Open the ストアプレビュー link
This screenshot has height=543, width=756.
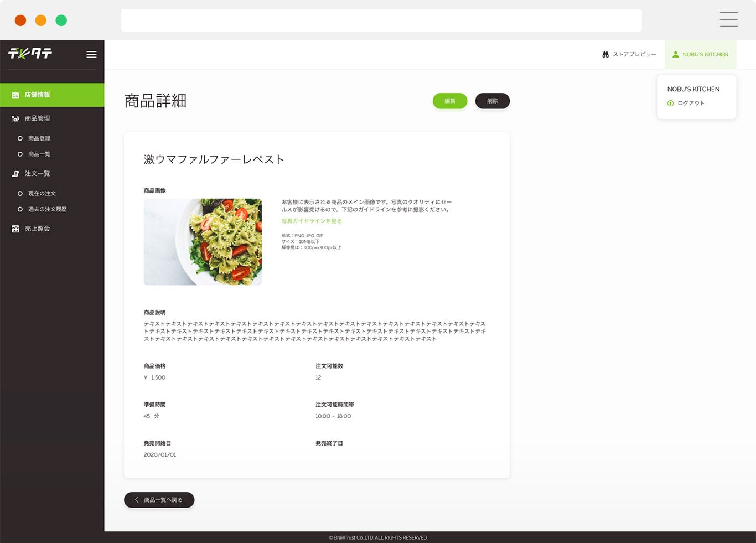[x=634, y=55]
